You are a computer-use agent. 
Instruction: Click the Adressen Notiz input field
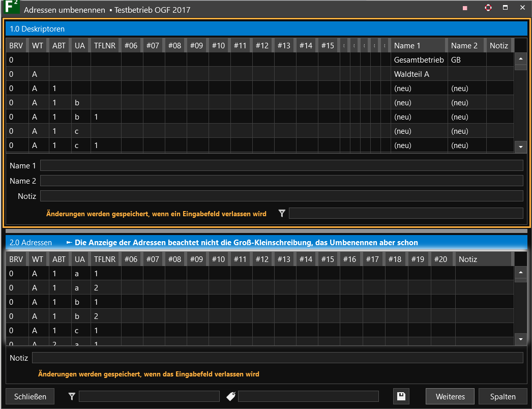coord(277,358)
